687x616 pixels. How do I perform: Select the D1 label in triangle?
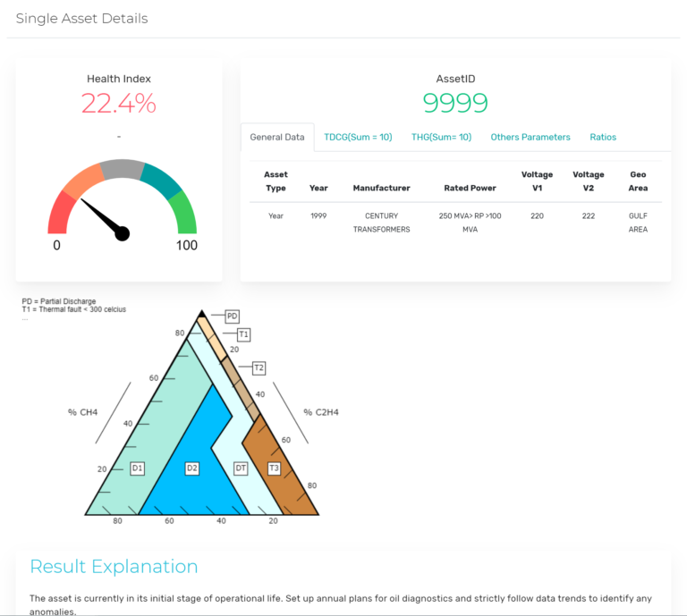click(138, 468)
